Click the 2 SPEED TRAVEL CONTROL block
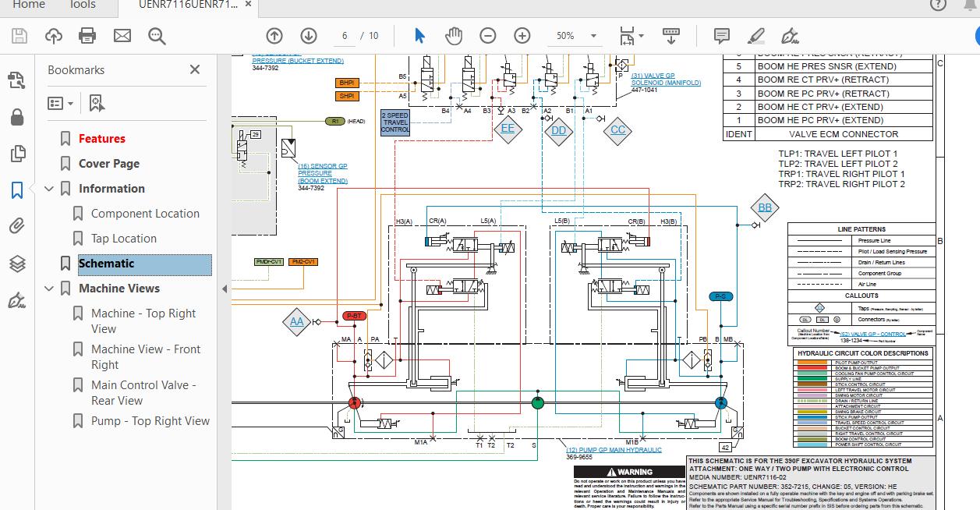The height and width of the screenshot is (510, 980). [395, 122]
